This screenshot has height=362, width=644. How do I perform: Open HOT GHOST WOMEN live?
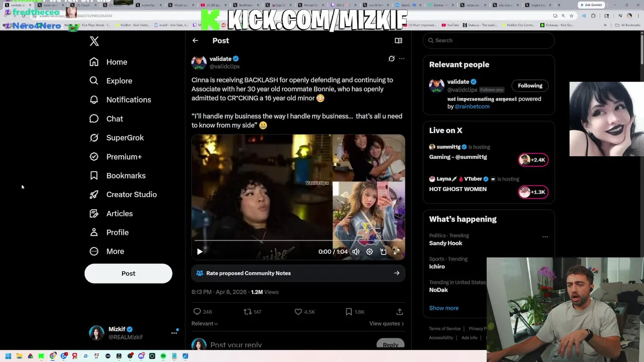[458, 189]
